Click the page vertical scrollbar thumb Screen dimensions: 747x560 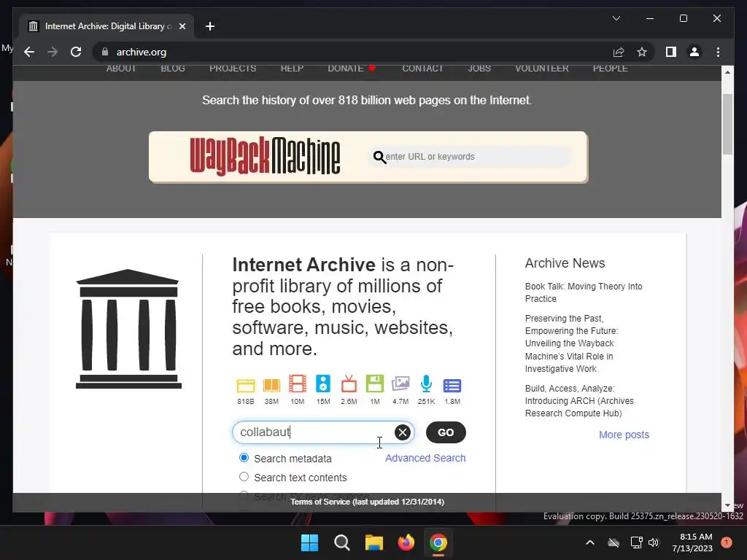pyautogui.click(x=727, y=124)
